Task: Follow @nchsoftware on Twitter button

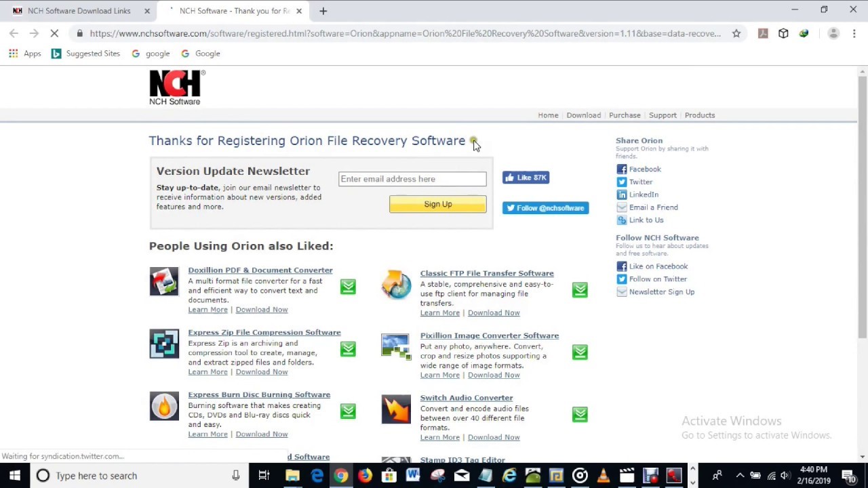Action: (x=545, y=208)
